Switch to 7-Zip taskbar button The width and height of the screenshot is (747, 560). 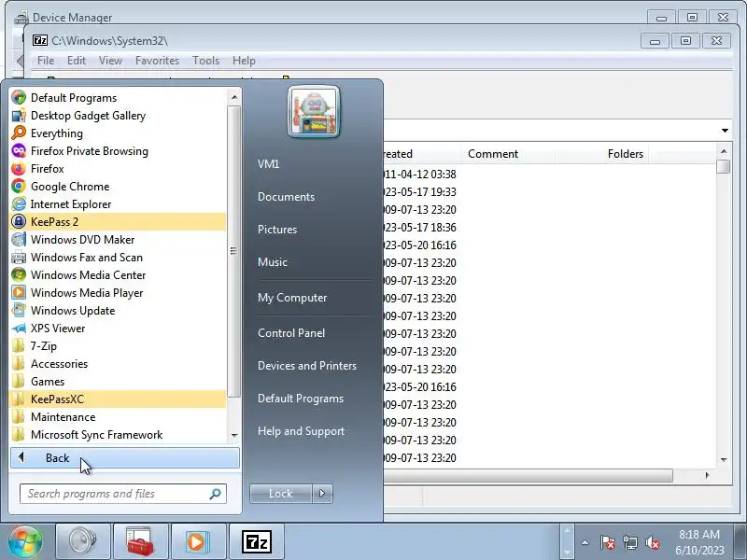[256, 541]
